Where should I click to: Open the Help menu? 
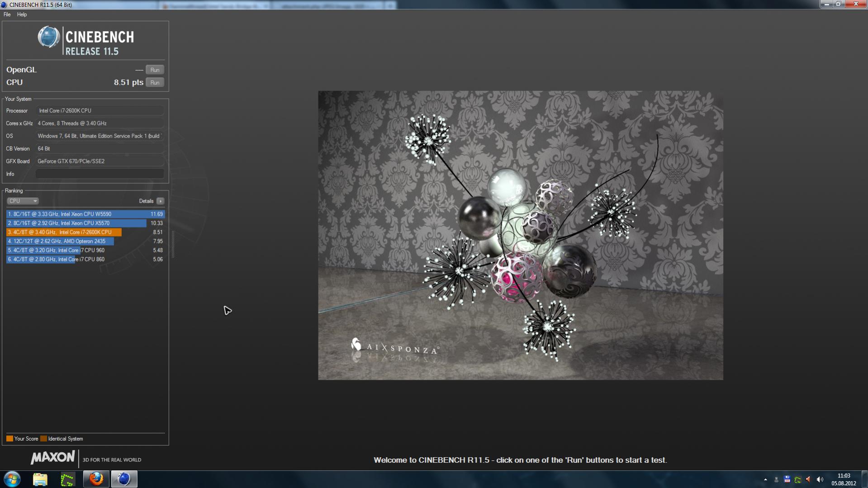[x=22, y=14]
